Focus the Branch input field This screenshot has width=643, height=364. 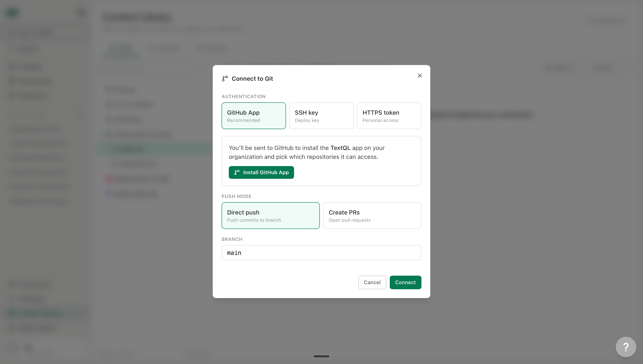[x=321, y=253]
